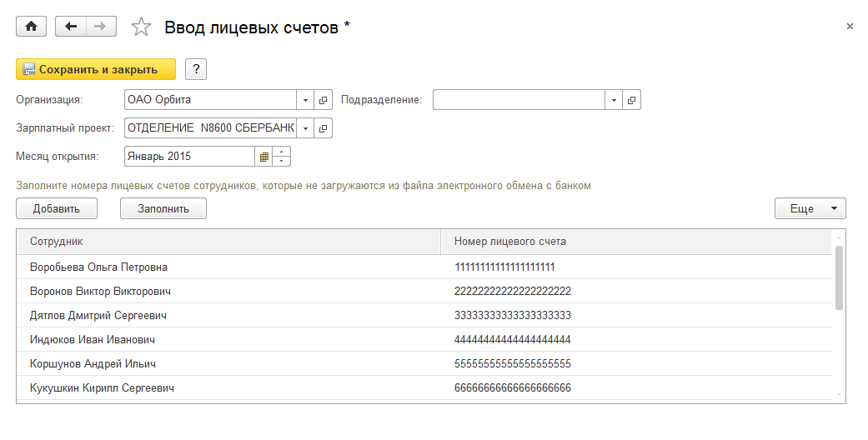Navigate back with the left arrow

tap(71, 27)
